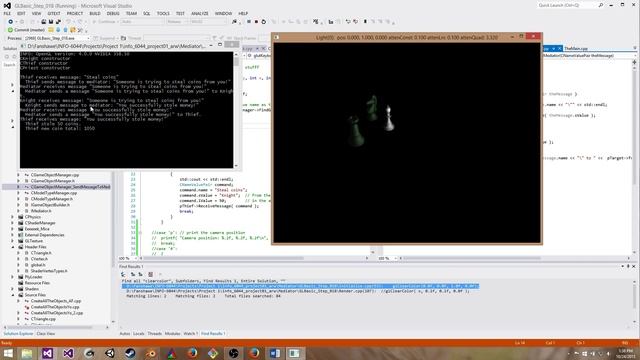
Task: Open the platform Win32 dropdown
Action: [208, 22]
